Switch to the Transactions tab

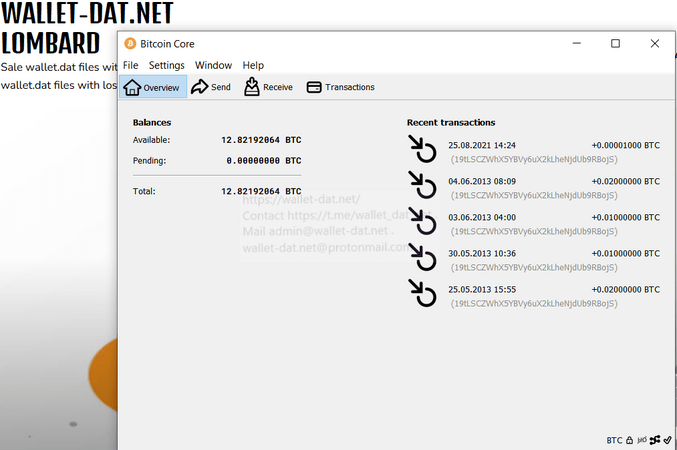[x=341, y=87]
